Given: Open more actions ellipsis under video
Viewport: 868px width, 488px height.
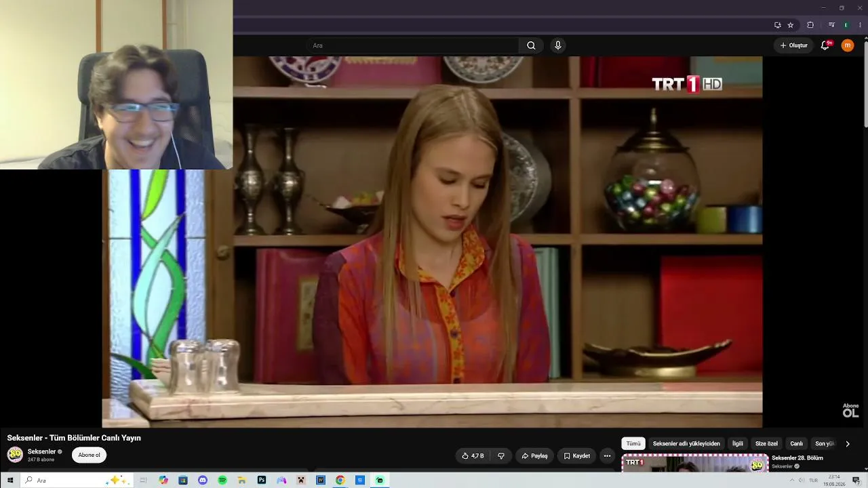Looking at the screenshot, I should pyautogui.click(x=607, y=456).
